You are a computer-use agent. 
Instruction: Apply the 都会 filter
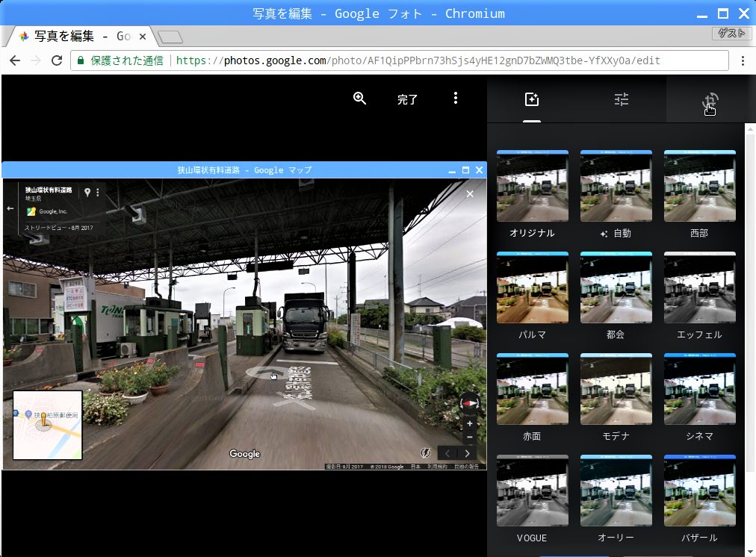click(x=616, y=287)
